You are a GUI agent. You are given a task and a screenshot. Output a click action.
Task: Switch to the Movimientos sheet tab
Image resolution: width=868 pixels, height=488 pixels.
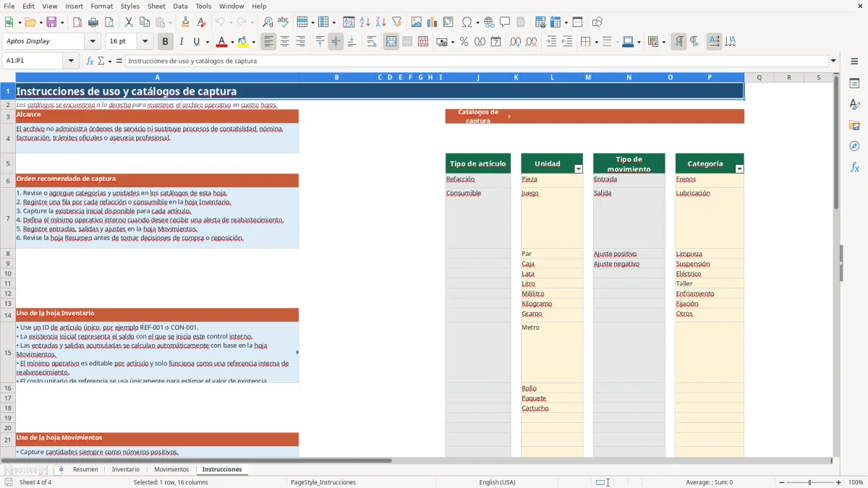[171, 469]
